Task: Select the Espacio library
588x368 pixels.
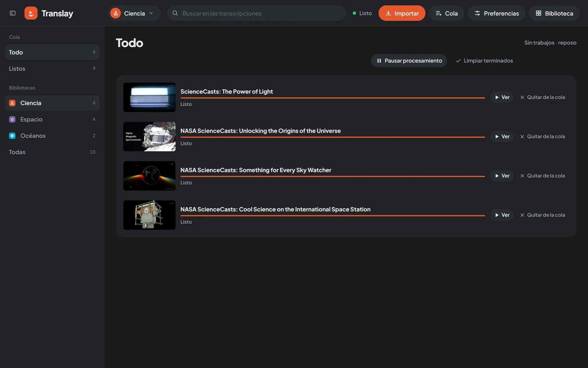Action: coord(52,119)
